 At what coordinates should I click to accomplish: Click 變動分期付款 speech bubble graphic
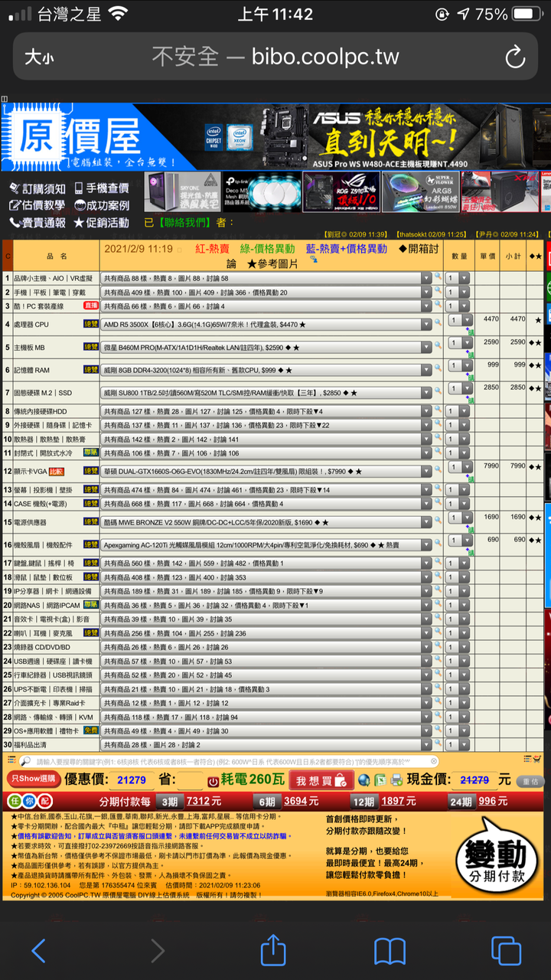(x=497, y=855)
